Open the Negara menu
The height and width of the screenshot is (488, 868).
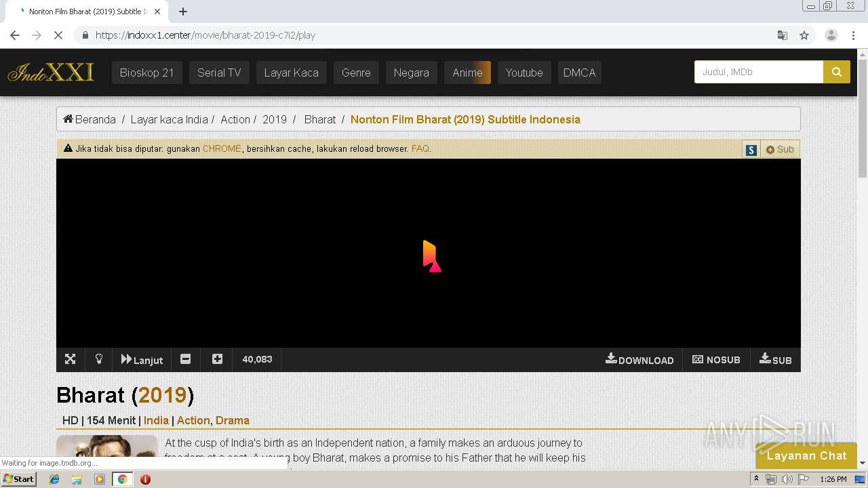point(412,73)
